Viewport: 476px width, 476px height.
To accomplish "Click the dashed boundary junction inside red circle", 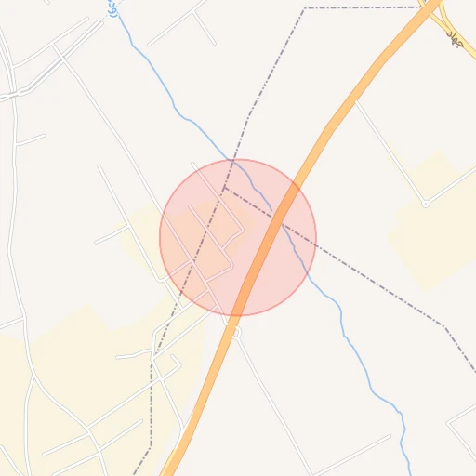I will pos(224,188).
